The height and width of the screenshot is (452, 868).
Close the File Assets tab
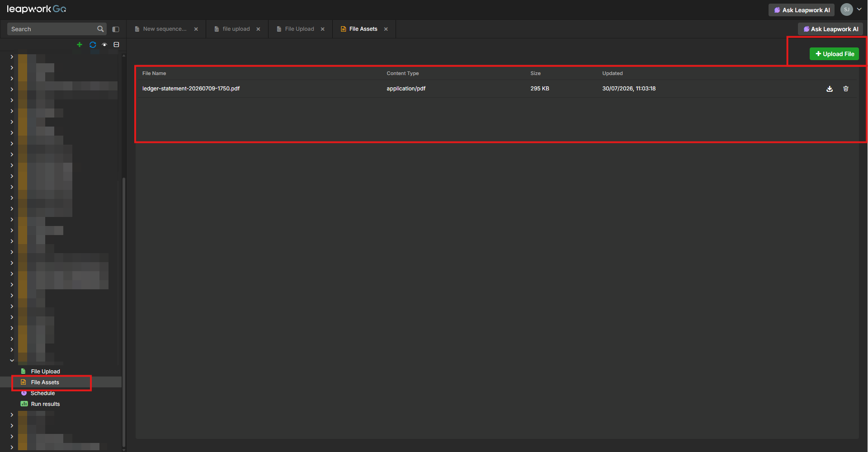[386, 29]
